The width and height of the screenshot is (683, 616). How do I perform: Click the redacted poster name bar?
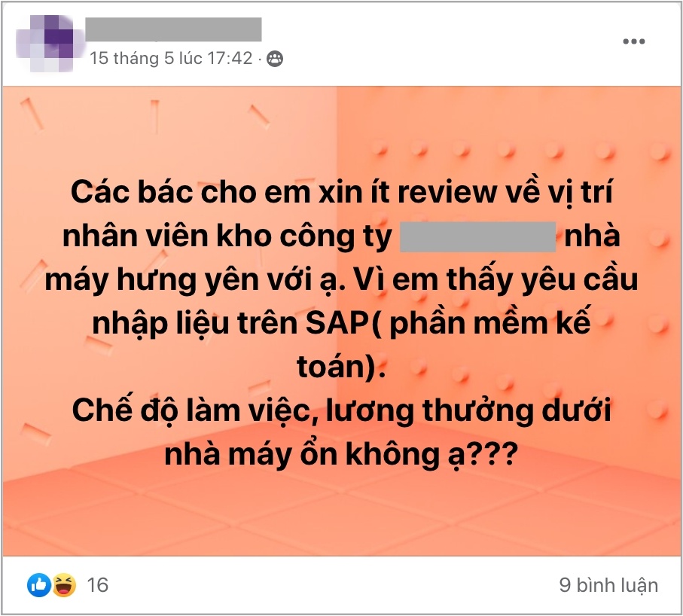click(x=174, y=29)
